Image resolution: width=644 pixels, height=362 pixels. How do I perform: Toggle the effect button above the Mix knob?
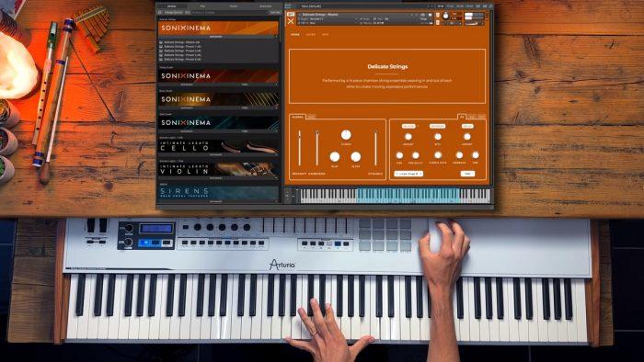pyautogui.click(x=437, y=126)
